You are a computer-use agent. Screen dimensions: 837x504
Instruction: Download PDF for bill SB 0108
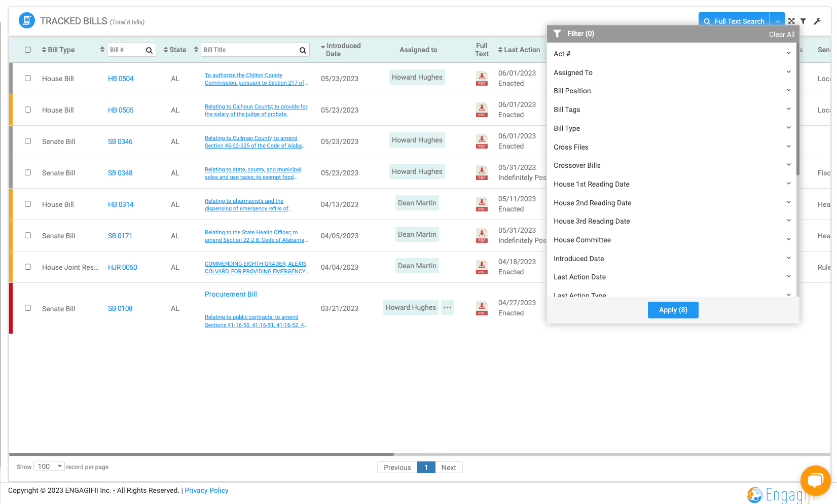coord(482,308)
